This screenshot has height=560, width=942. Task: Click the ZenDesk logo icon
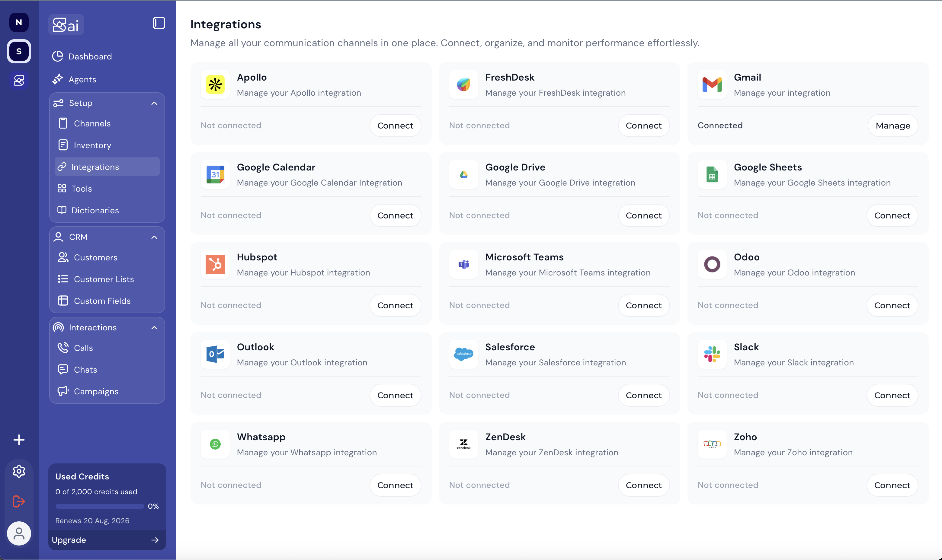click(x=464, y=444)
